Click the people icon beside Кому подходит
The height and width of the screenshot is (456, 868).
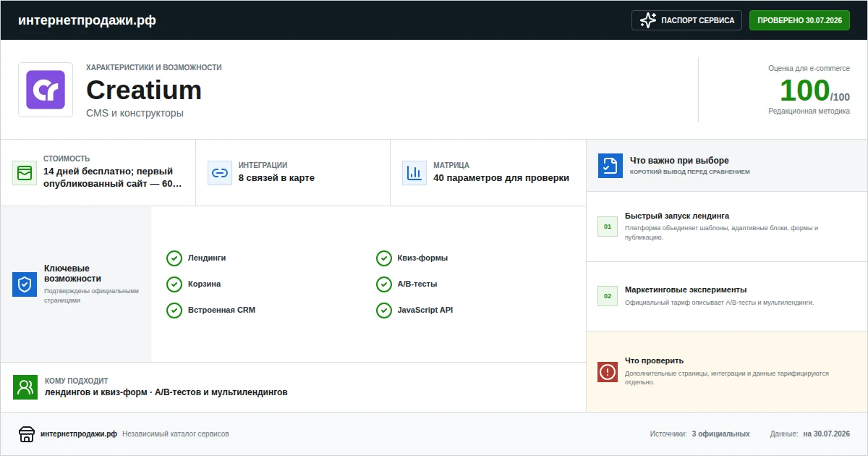[x=25, y=387]
